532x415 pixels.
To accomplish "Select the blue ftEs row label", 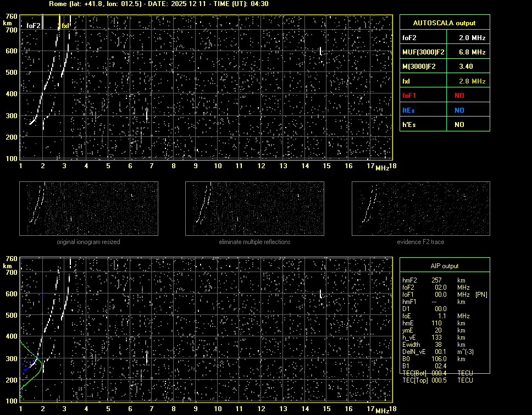I will [x=408, y=110].
